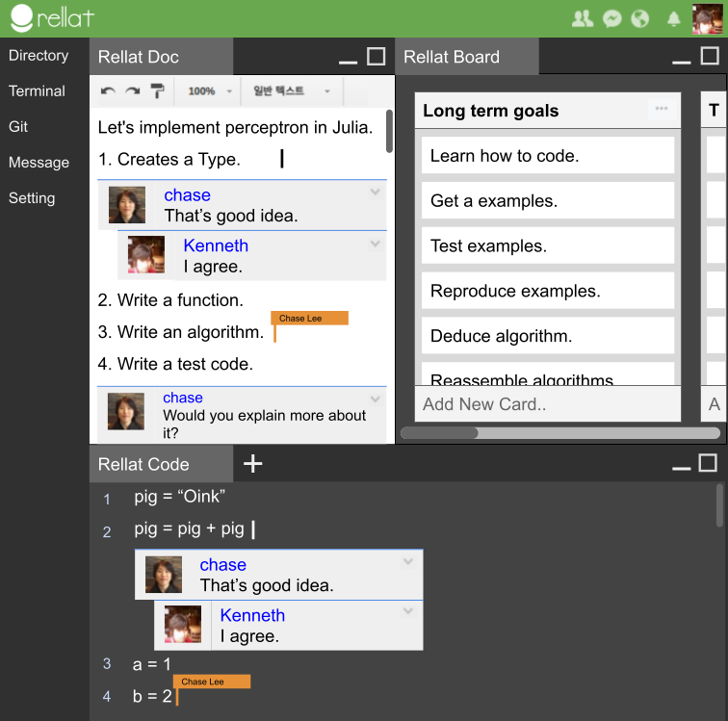Image resolution: width=728 pixels, height=721 pixels.
Task: Open the "Reproduce examples." card
Action: pos(548,291)
